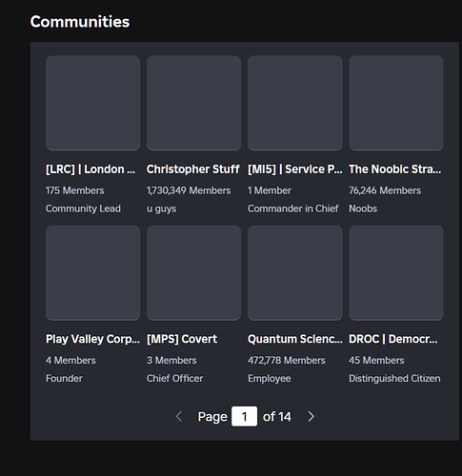Open the Christopher Stuff title link
This screenshot has height=476, width=462.
[193, 169]
